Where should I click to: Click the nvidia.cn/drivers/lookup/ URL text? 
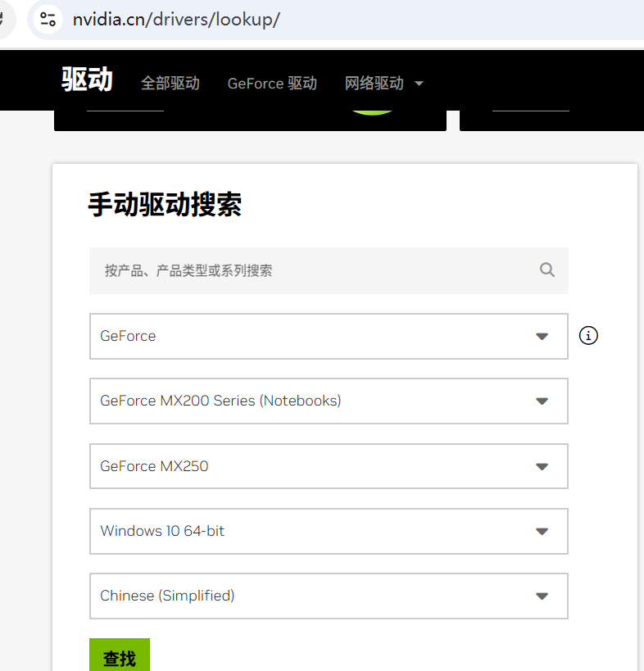176,20
